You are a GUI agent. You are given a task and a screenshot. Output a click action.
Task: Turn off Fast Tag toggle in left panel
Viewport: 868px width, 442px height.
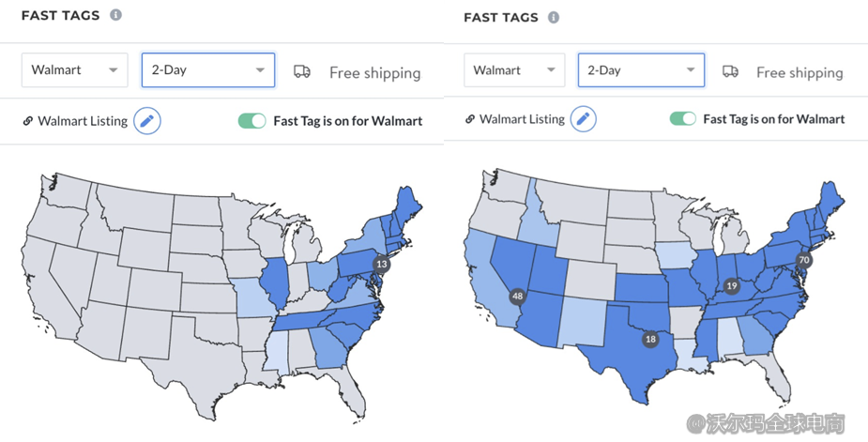252,121
